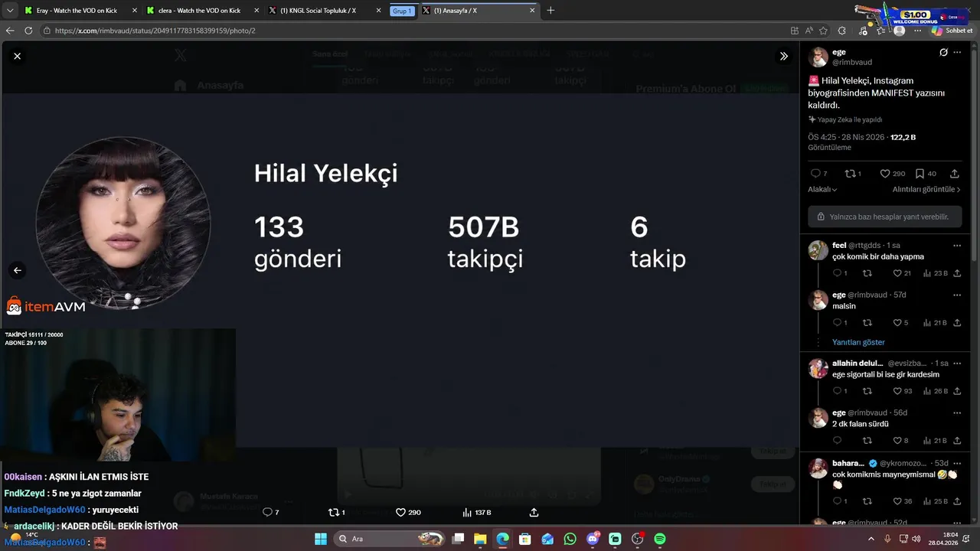This screenshot has height=551, width=980.
Task: Open more options on feel's reply
Action: 957,246
